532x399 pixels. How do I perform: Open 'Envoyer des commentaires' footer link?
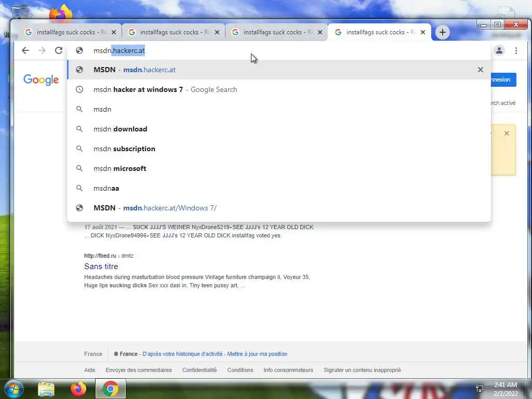pos(138,370)
